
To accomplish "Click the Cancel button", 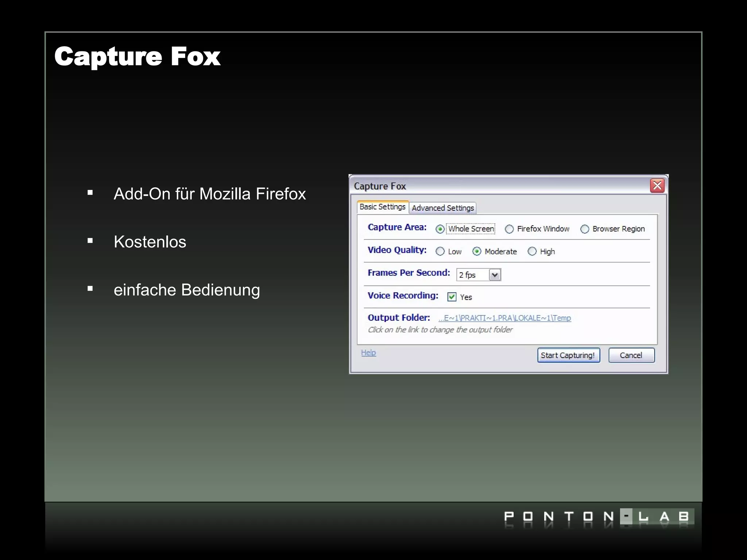I will click(x=631, y=355).
